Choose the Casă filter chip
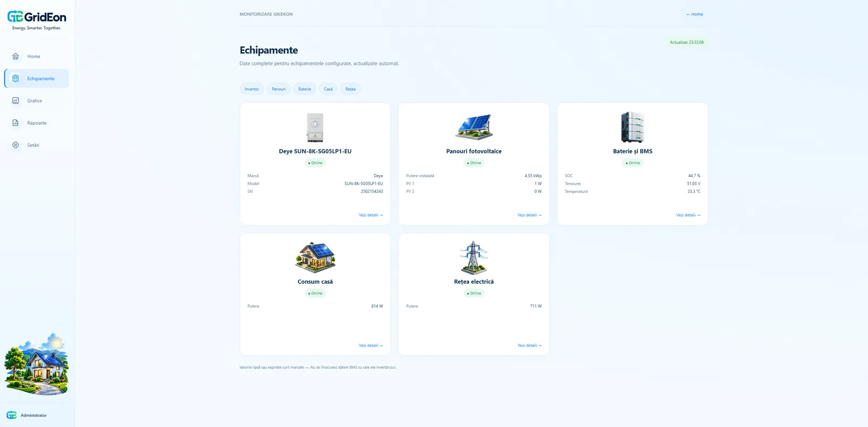Image resolution: width=868 pixels, height=427 pixels. tap(328, 89)
